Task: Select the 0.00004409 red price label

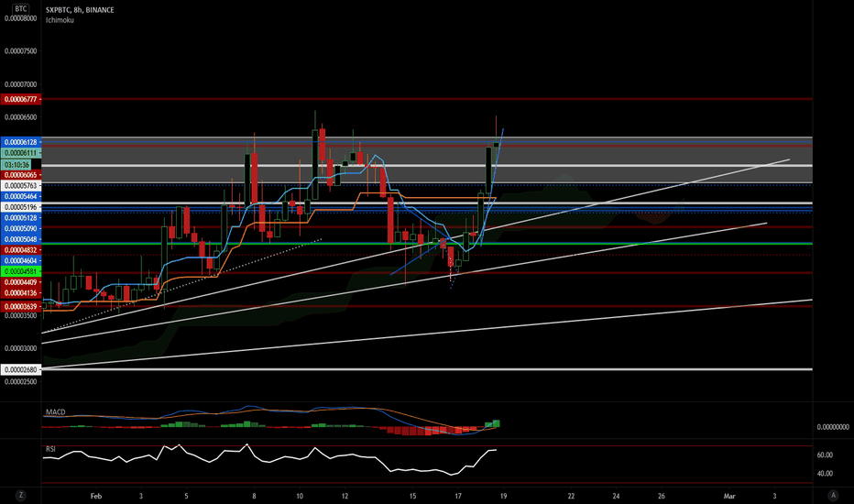Action: click(21, 282)
